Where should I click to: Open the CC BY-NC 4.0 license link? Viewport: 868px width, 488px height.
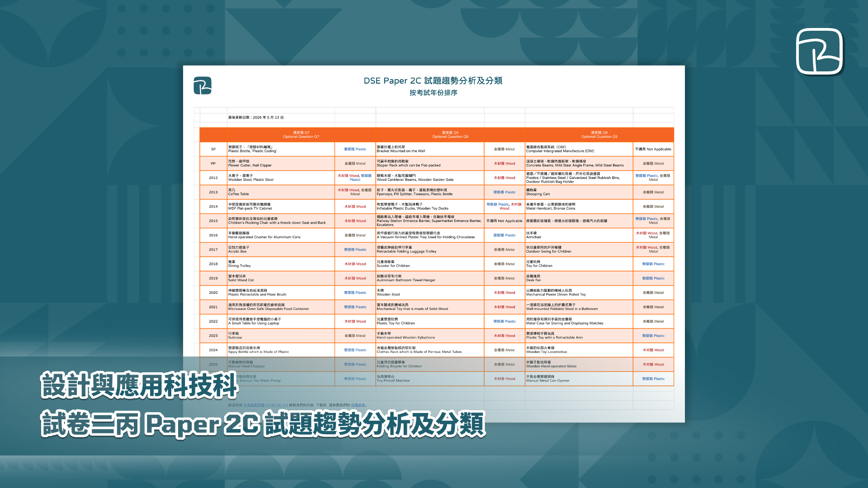tap(265, 405)
